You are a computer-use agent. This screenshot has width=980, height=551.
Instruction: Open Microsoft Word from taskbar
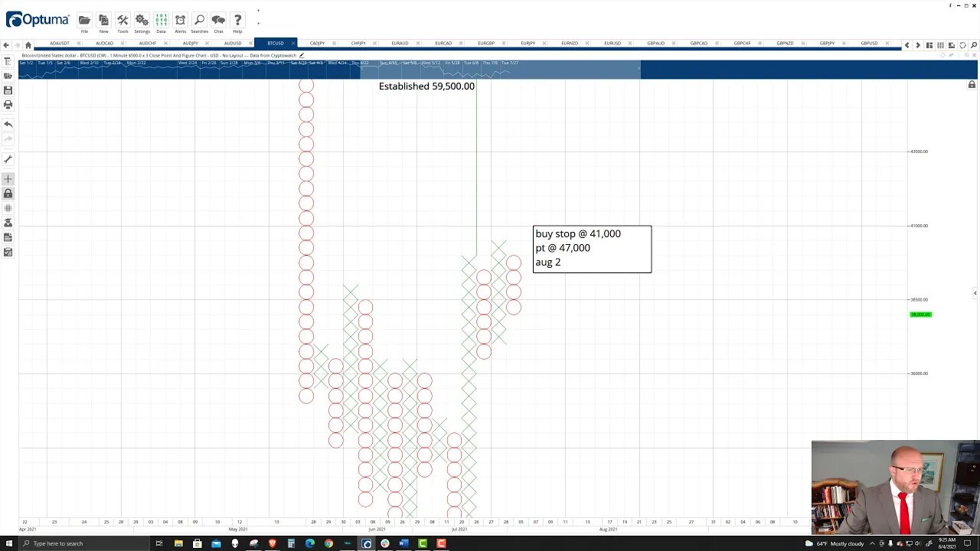point(403,543)
